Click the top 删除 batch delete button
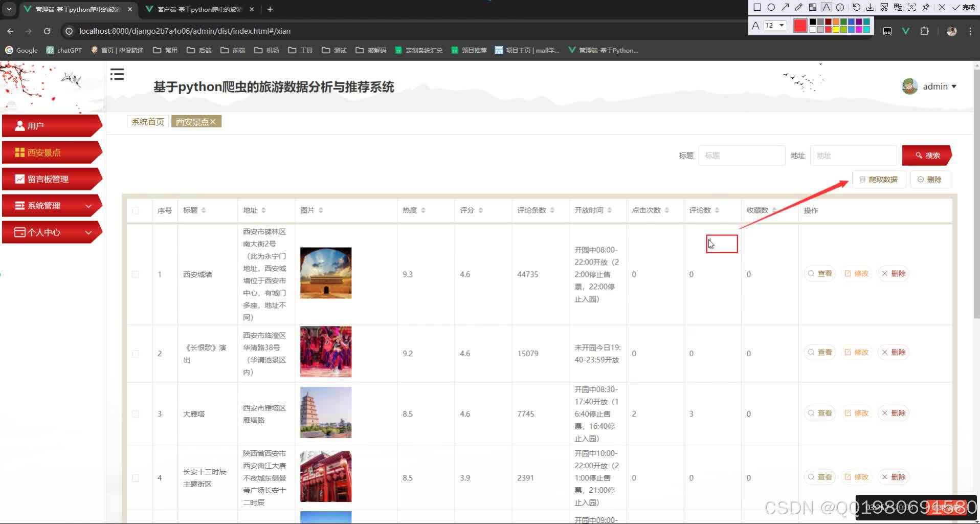Screen dimensions: 980x524 [930, 180]
